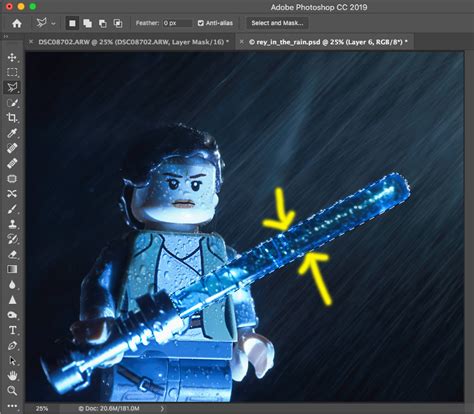
Task: Select the Clone Stamp tool
Action: tap(12, 224)
